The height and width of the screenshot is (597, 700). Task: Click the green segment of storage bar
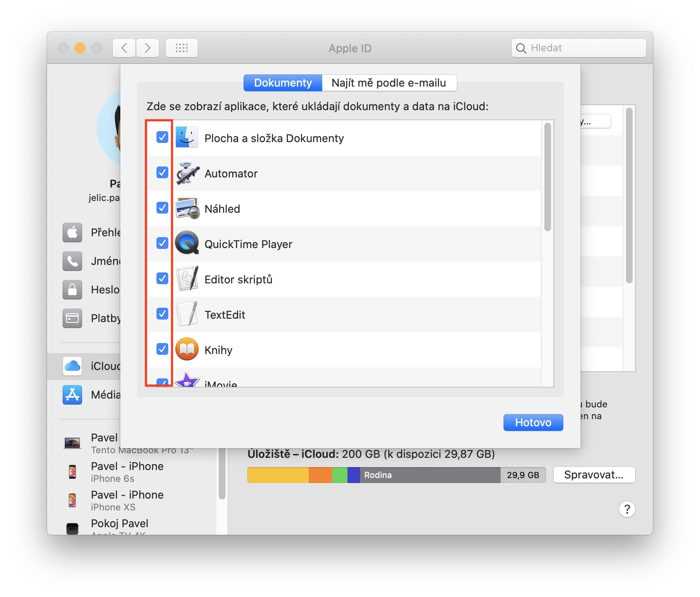coord(340,475)
